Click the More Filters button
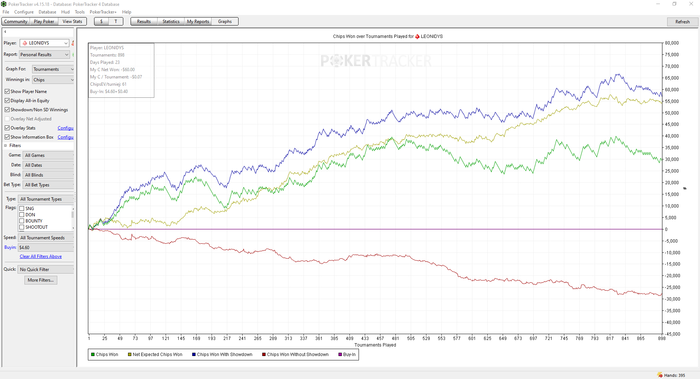 41,280
